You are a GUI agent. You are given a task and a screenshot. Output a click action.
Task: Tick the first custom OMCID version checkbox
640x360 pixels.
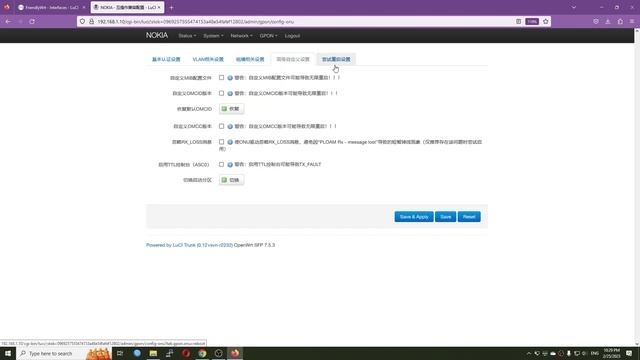pyautogui.click(x=221, y=93)
